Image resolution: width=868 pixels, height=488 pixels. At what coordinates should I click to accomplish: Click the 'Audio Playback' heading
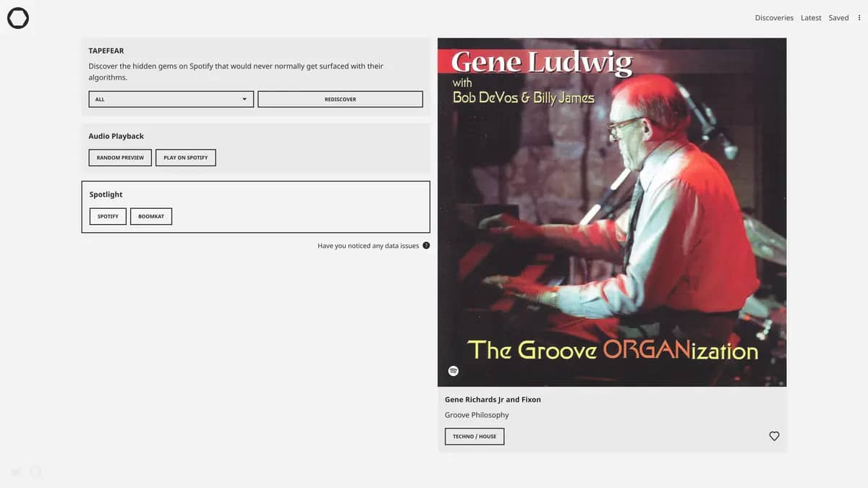click(x=116, y=136)
